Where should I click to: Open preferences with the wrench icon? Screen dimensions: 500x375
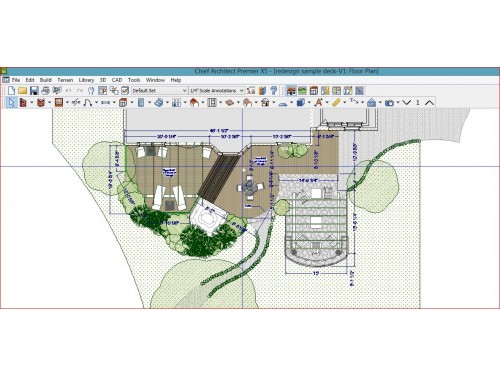click(x=91, y=90)
